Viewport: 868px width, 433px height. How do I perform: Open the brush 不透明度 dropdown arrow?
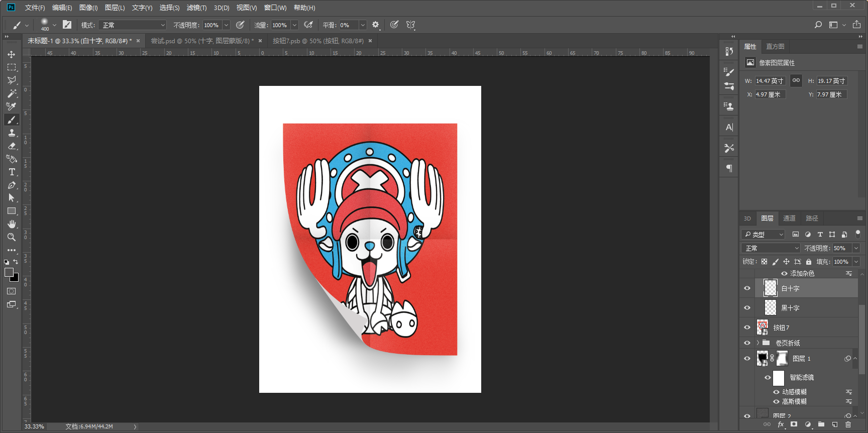226,25
